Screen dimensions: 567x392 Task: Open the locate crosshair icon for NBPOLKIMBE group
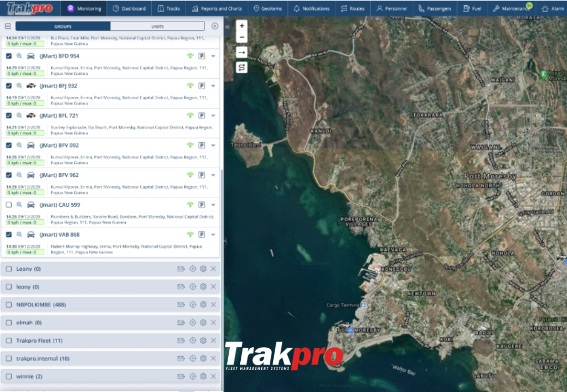(192, 304)
